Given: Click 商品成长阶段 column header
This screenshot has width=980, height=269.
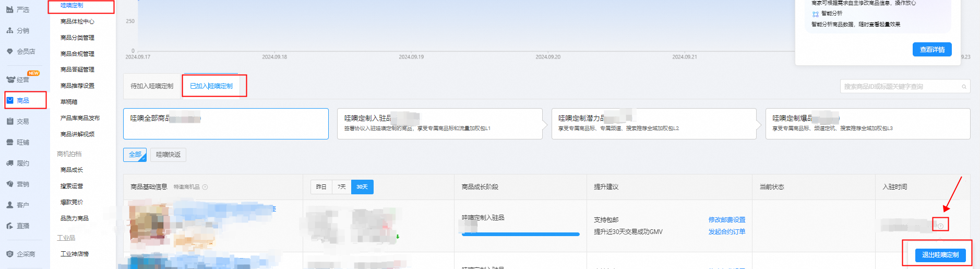Looking at the screenshot, I should (x=480, y=187).
